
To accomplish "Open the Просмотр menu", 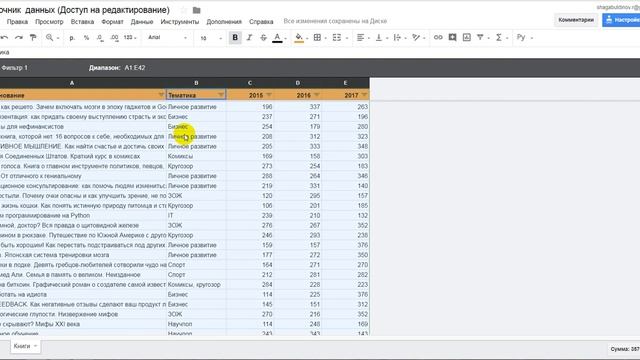I will pyautogui.click(x=49, y=22).
